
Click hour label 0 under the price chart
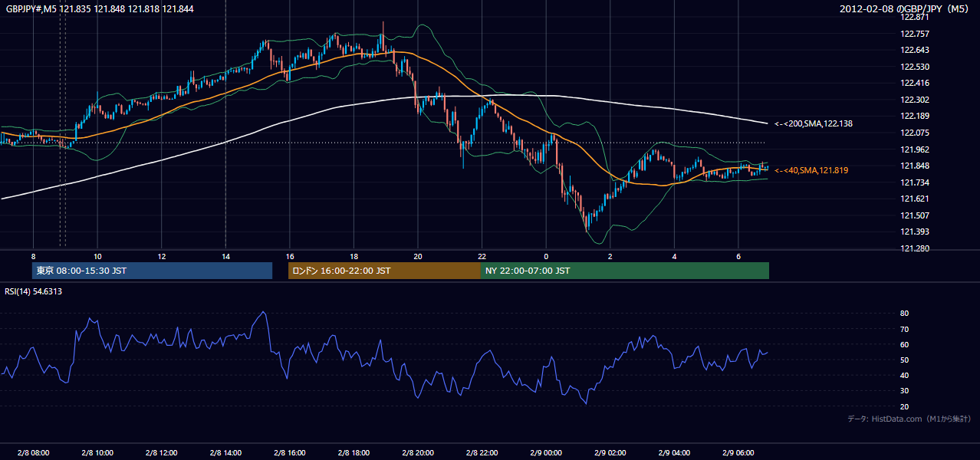(546, 256)
